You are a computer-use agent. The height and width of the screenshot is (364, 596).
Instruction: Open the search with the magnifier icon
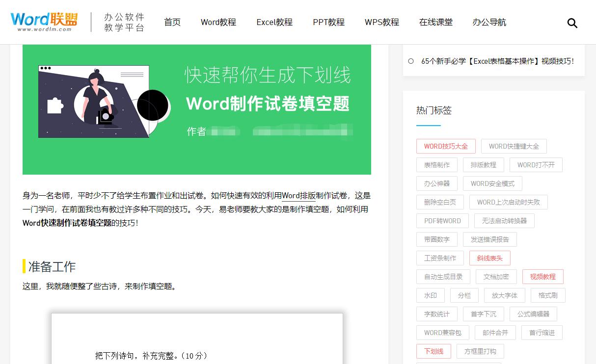(572, 23)
